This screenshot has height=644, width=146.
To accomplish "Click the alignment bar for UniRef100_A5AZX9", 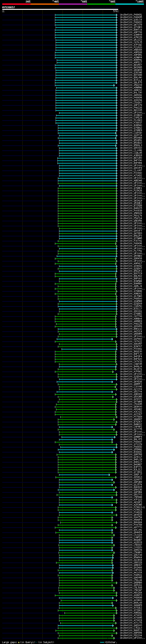I will coord(85,85).
